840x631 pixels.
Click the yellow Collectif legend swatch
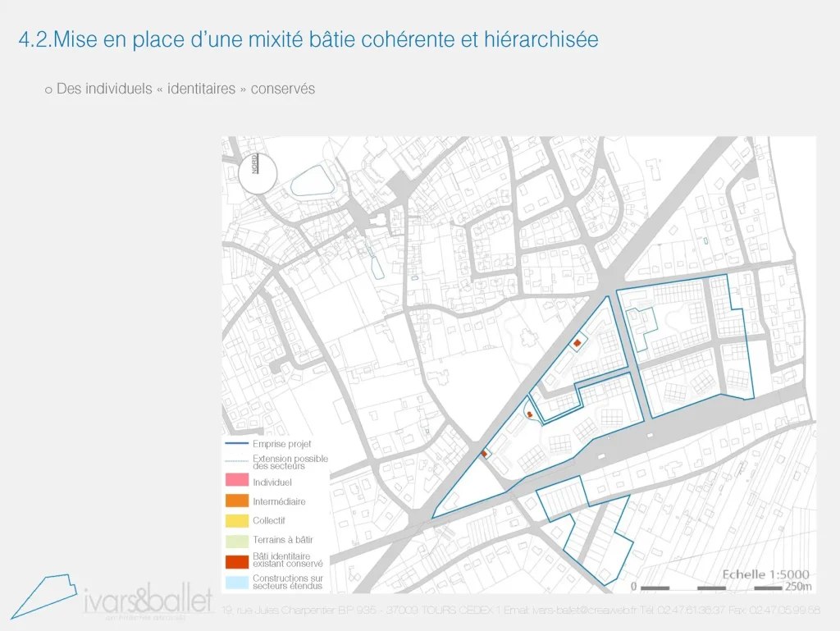236,520
